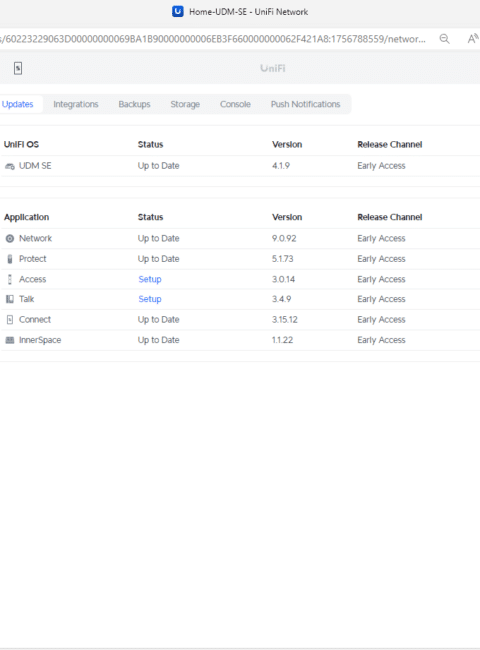Click the UDM SE device icon

10,166
